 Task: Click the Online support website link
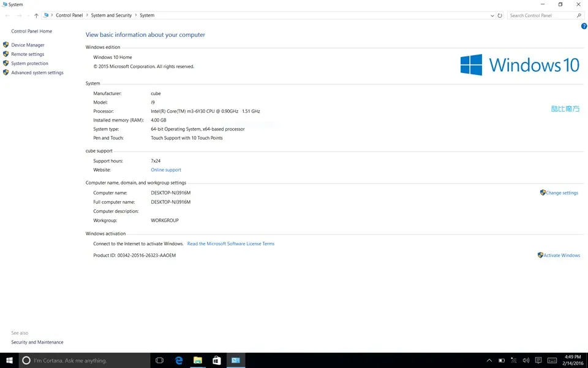[166, 170]
